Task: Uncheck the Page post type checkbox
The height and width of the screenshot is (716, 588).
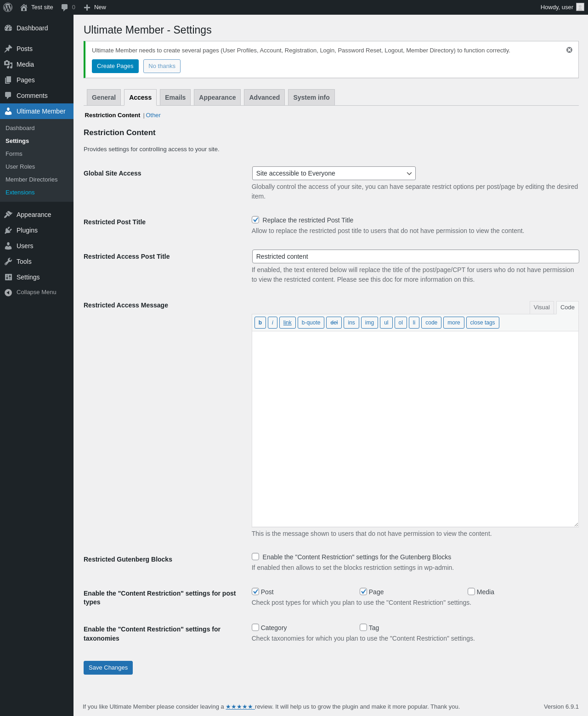Action: point(363,592)
